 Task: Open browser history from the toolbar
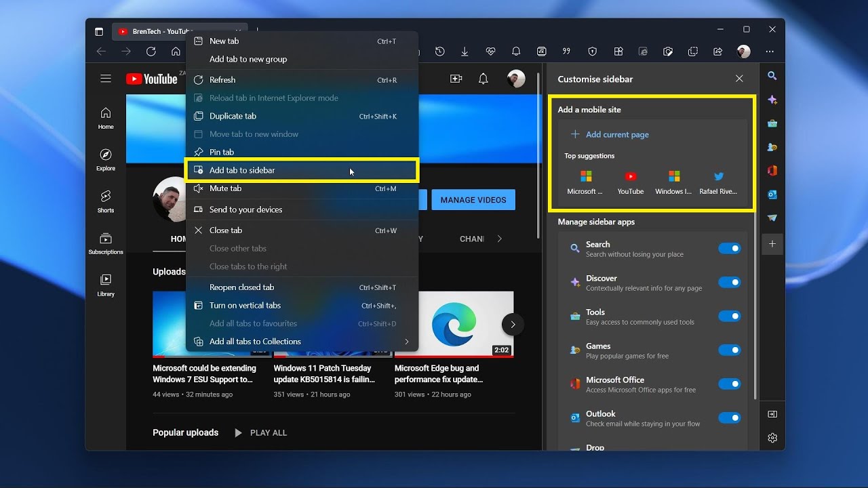click(440, 52)
